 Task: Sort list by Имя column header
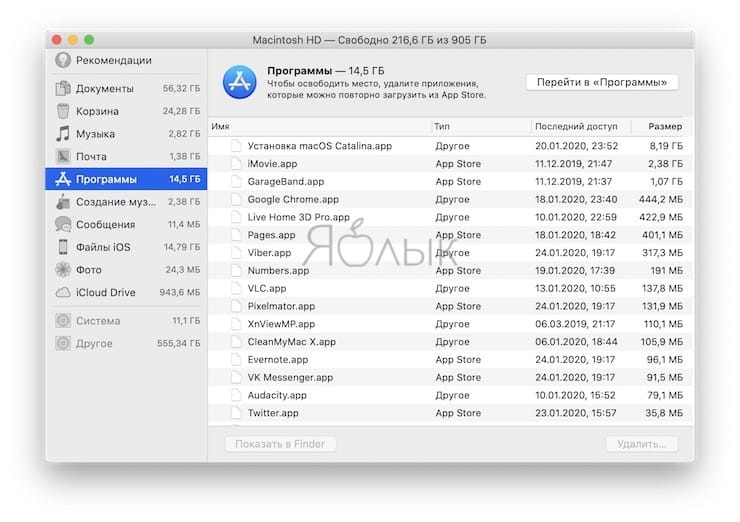click(x=320, y=126)
